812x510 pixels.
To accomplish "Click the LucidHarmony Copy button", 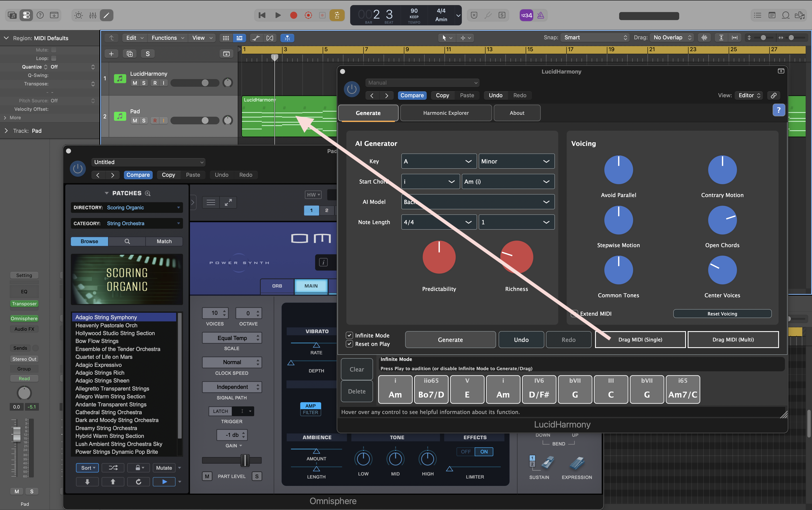I will coord(442,95).
